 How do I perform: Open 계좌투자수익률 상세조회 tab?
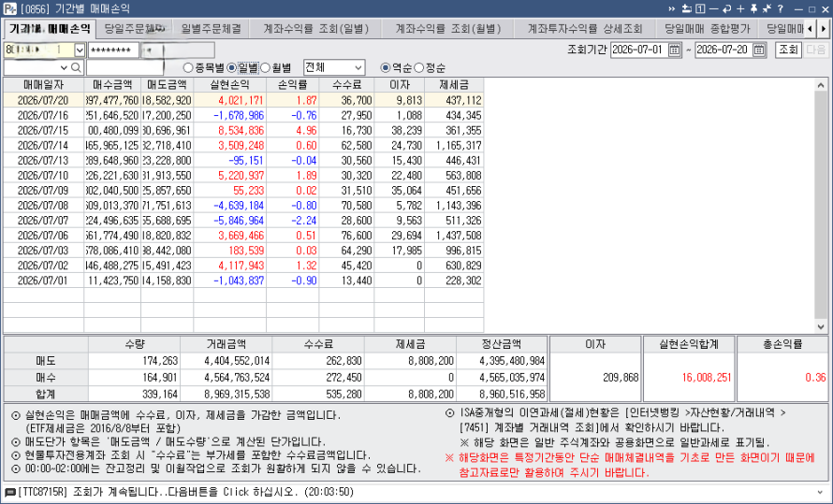(x=585, y=29)
